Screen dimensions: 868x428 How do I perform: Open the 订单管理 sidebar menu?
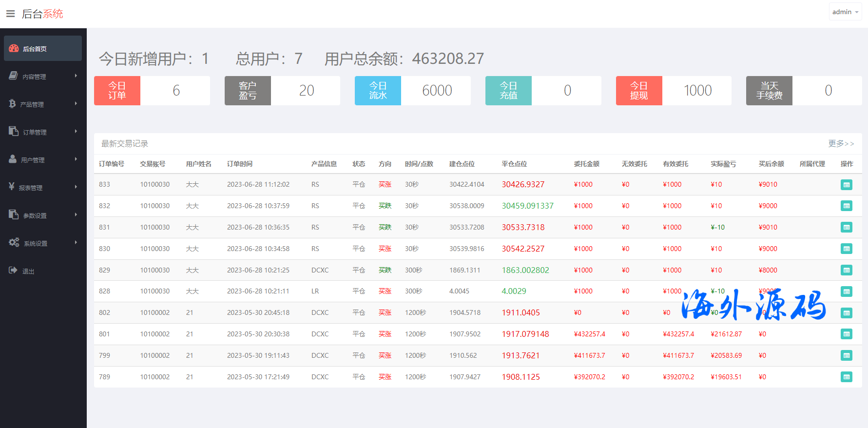(35, 132)
